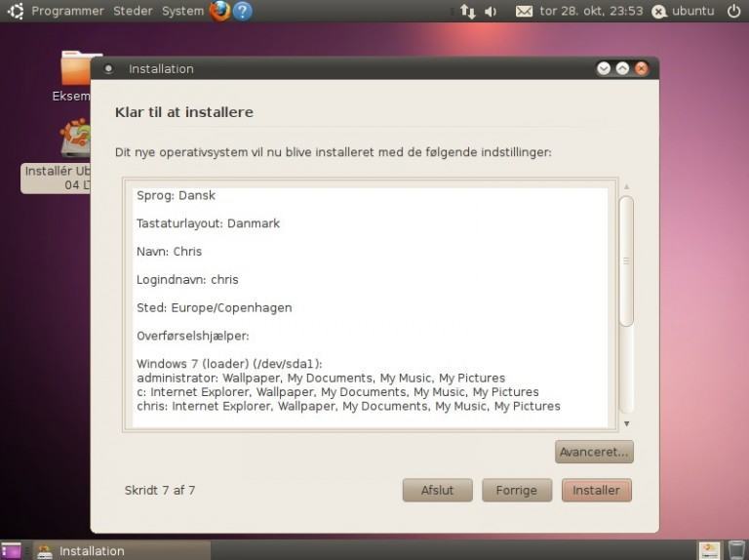749x560 pixels.
Task: Click the Ubuntu logo in top panel
Action: 16,11
